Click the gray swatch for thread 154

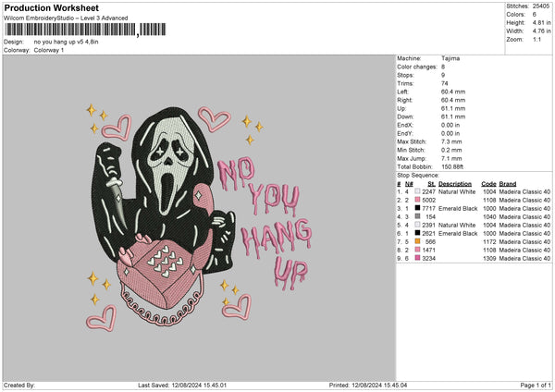[x=418, y=216]
